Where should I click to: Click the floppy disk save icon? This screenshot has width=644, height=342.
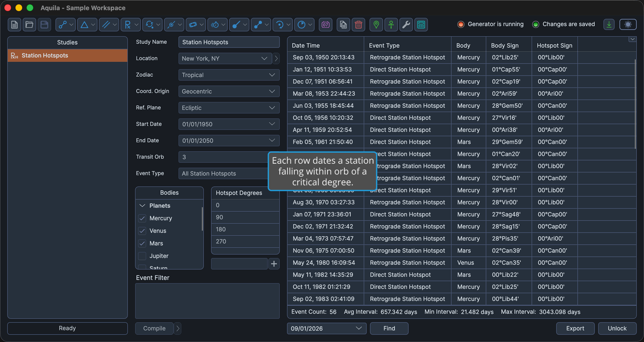coord(44,25)
